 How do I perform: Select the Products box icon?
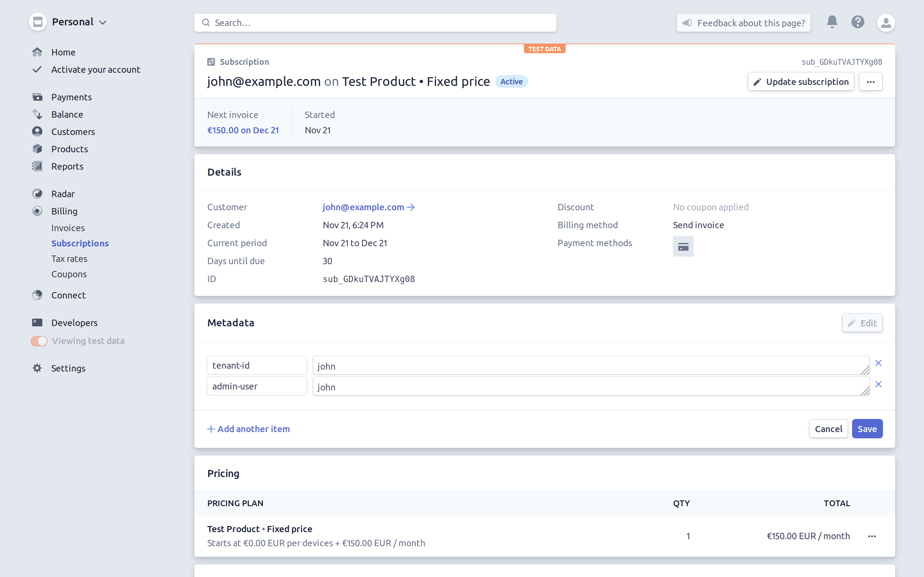pyautogui.click(x=38, y=149)
